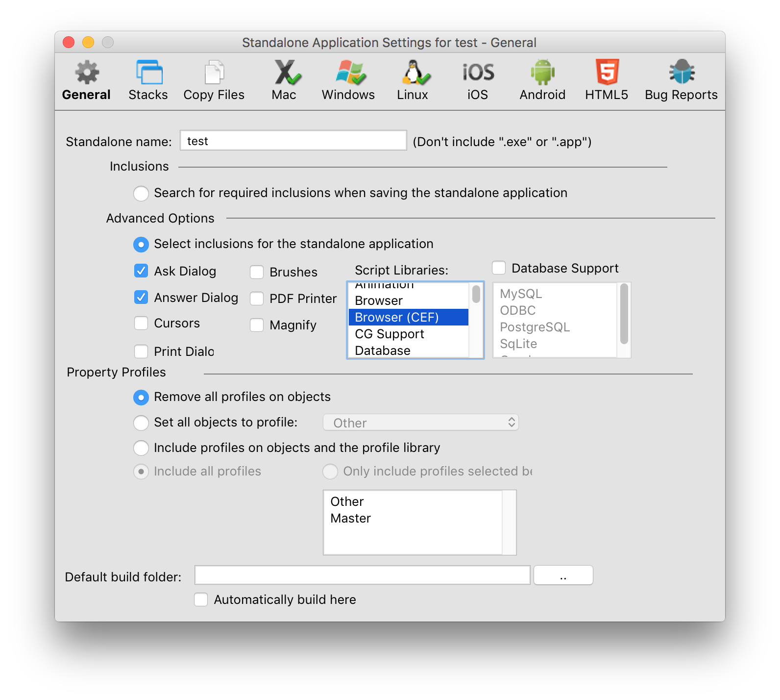780x700 pixels.
Task: Uncheck the Ask Dialog checkbox
Action: tap(141, 271)
